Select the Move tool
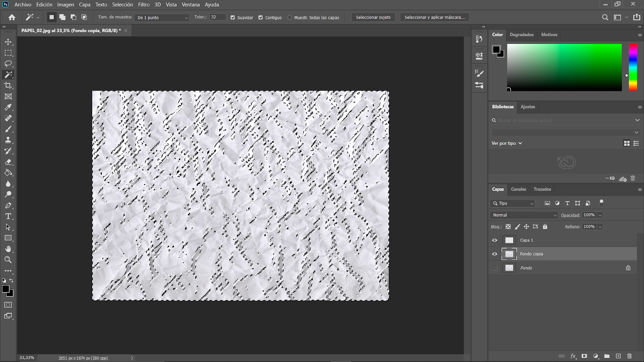 tap(8, 42)
